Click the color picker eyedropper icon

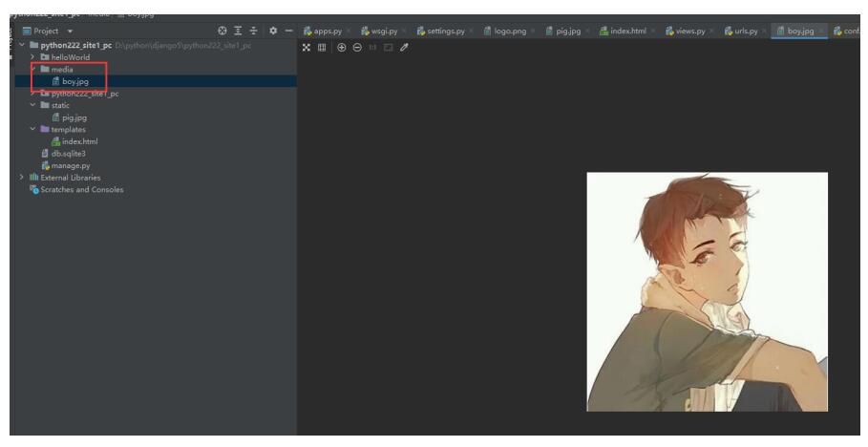click(404, 48)
